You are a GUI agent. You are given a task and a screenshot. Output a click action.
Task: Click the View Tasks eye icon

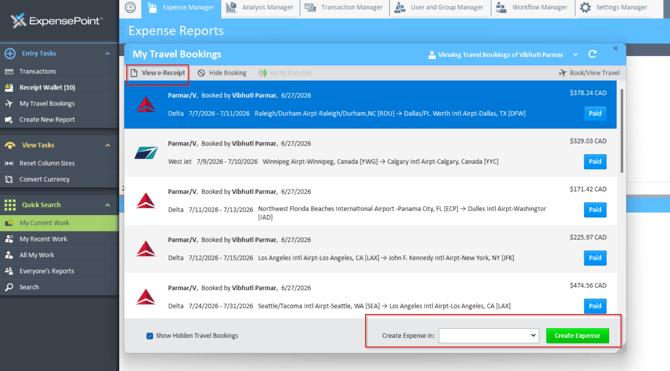click(10, 145)
